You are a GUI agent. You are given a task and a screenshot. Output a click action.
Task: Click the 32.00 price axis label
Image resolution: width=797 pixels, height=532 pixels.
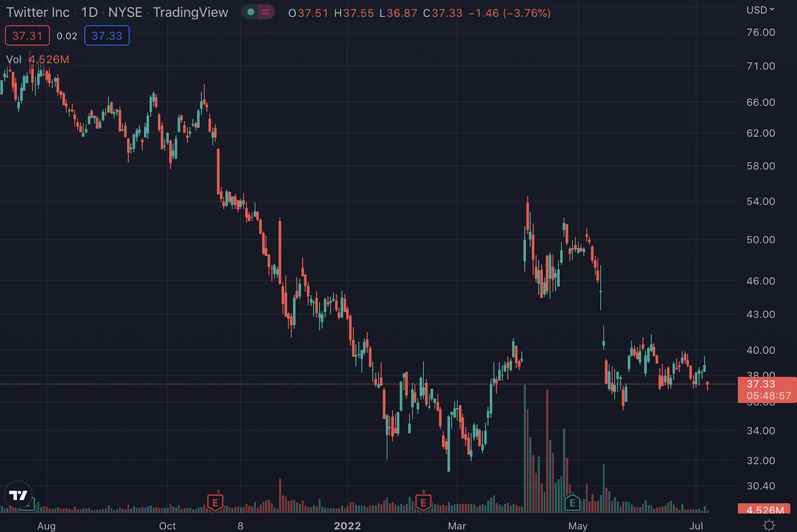(761, 461)
